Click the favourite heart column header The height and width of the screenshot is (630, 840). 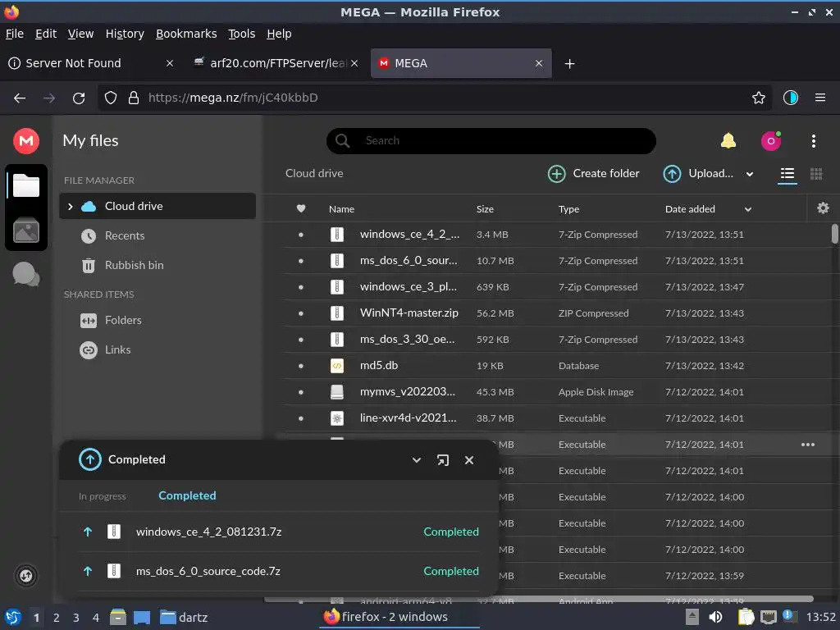(x=301, y=208)
